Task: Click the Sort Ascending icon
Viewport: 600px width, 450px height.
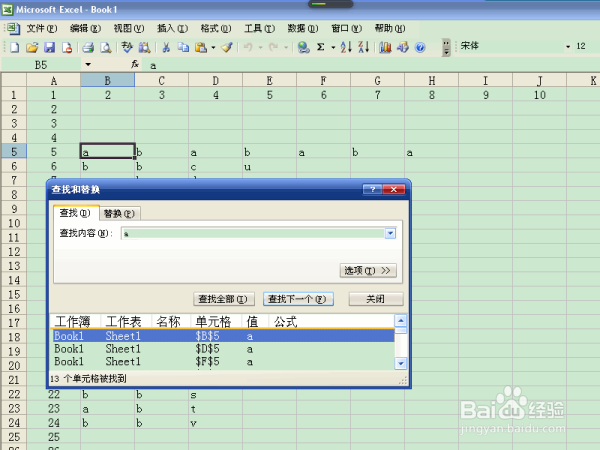Action: pos(346,47)
